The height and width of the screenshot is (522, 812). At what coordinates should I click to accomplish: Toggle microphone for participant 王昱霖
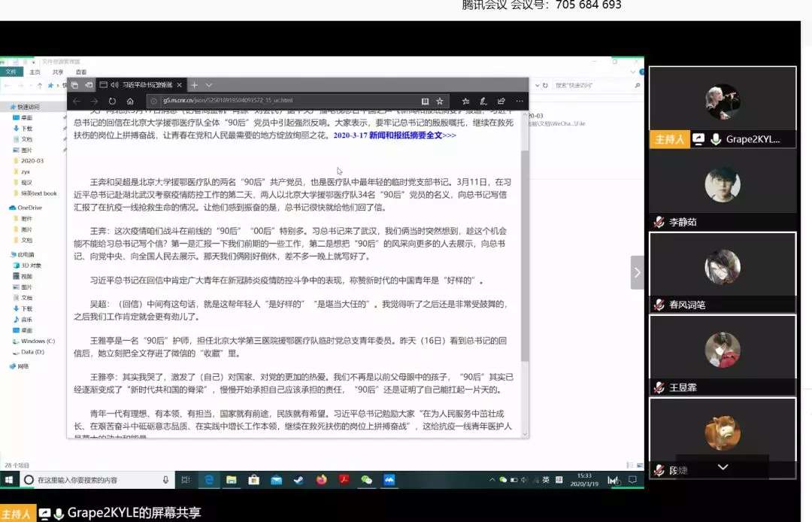click(x=659, y=387)
